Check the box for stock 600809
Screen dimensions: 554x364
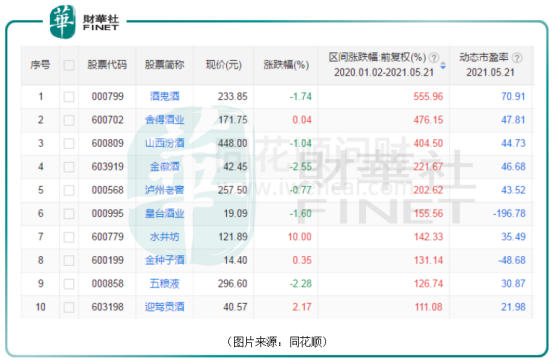69,143
